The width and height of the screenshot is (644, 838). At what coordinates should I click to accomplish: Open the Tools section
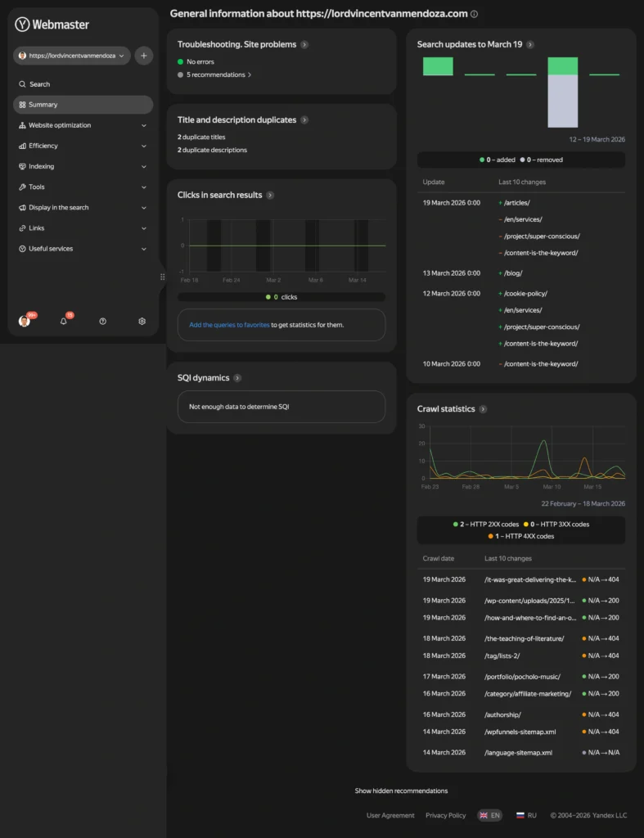point(36,187)
